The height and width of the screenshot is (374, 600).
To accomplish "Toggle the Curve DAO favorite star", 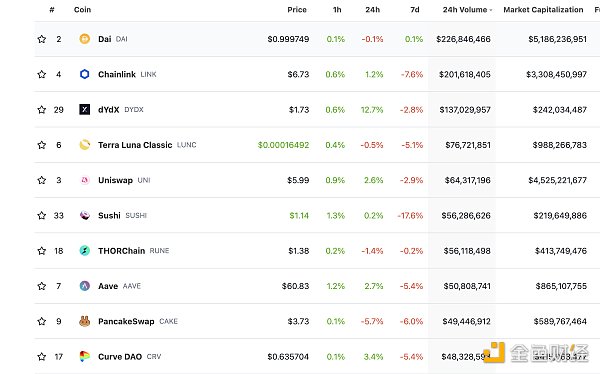I will tap(42, 356).
